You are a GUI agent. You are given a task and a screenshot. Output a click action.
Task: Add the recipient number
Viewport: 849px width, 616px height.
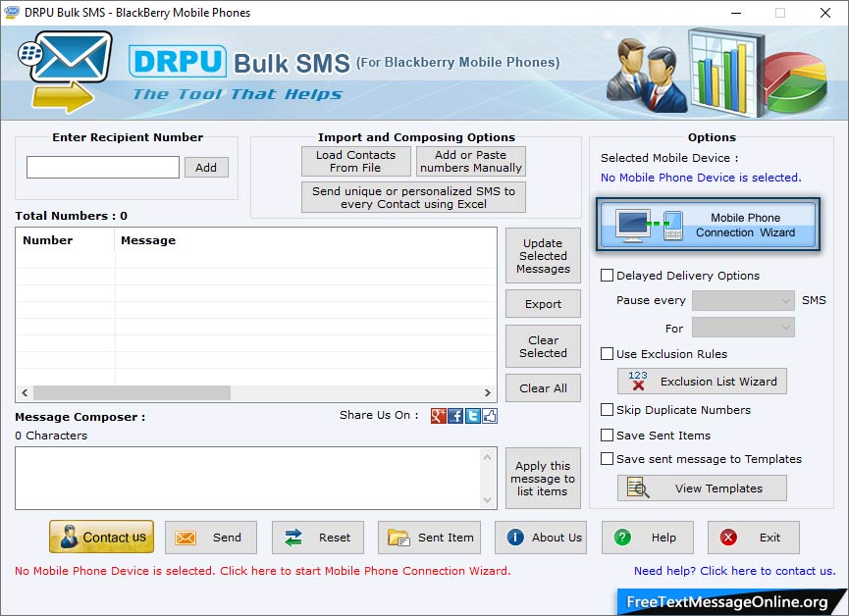click(x=206, y=168)
